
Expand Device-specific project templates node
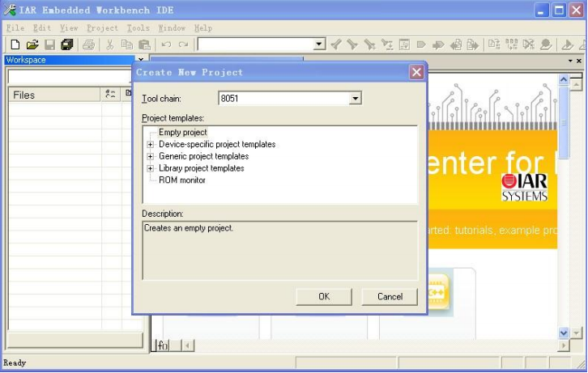point(150,144)
